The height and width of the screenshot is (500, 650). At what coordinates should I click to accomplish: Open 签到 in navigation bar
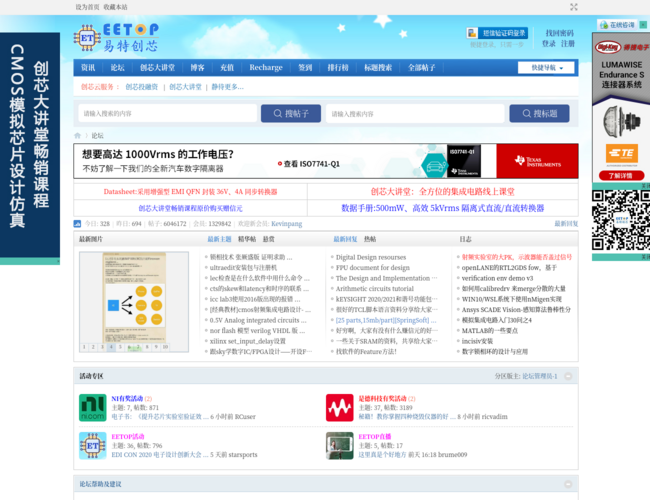305,68
